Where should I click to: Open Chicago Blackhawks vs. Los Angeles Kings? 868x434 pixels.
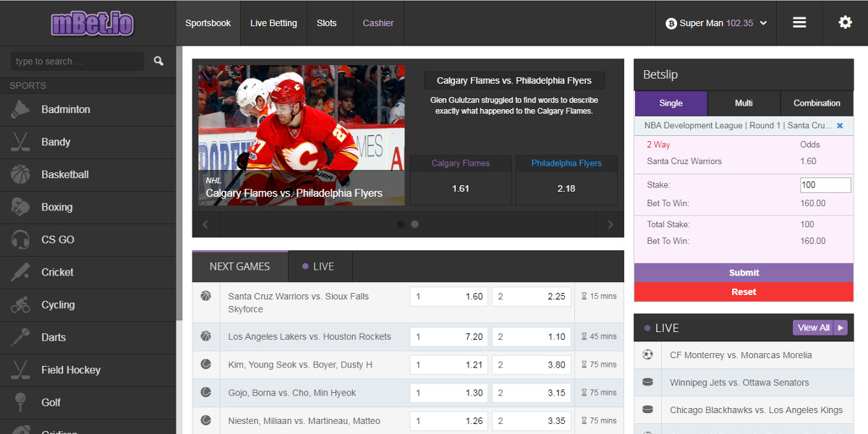click(x=756, y=410)
